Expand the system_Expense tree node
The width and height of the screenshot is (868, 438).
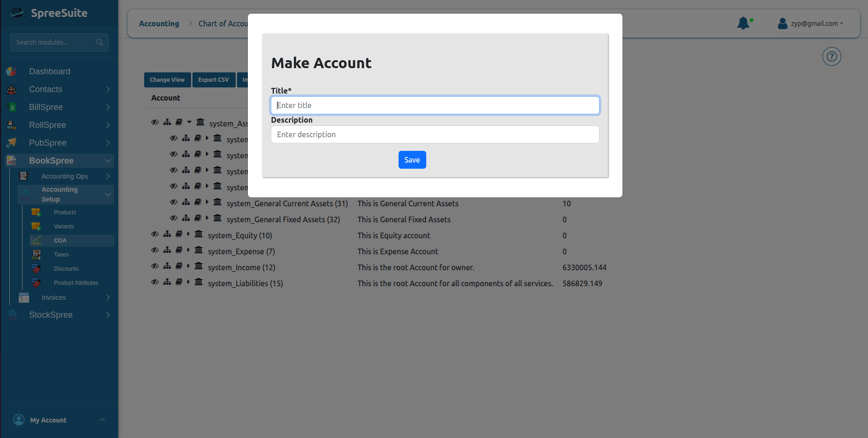coord(188,250)
